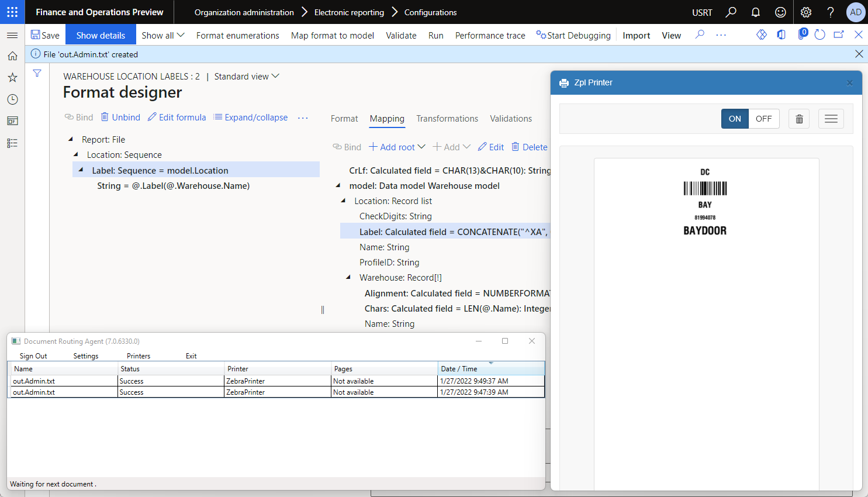
Task: Switch to the Format tab
Action: [x=344, y=119]
